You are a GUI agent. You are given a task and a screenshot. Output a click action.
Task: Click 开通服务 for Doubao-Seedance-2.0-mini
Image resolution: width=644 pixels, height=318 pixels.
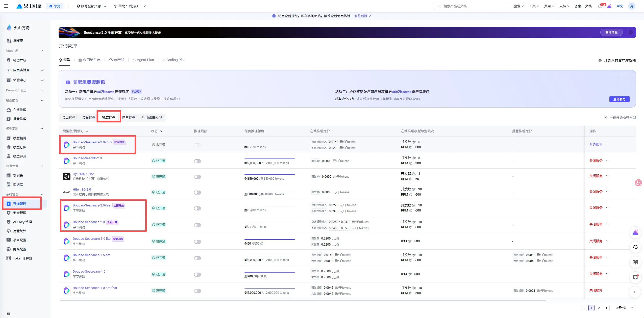pyautogui.click(x=596, y=144)
